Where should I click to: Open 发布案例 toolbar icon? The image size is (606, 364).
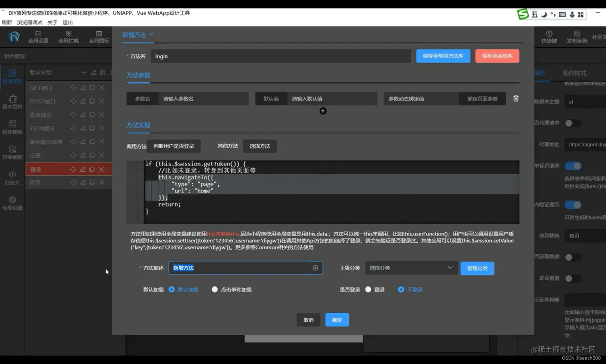577,37
